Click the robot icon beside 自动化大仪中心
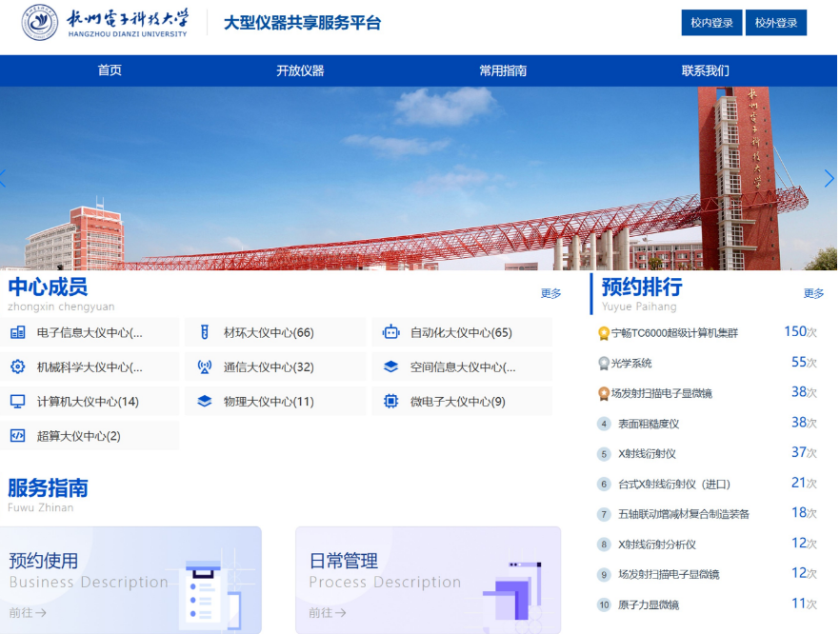 pos(390,332)
